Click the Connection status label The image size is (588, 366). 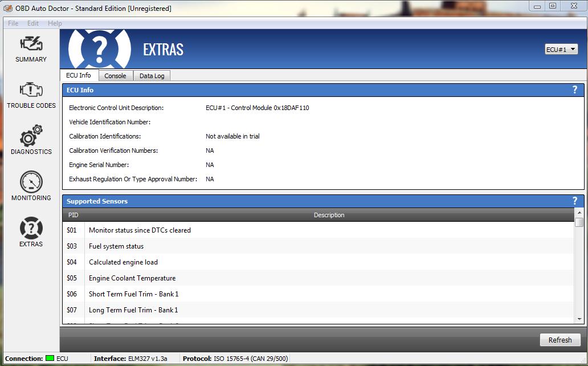(x=24, y=359)
